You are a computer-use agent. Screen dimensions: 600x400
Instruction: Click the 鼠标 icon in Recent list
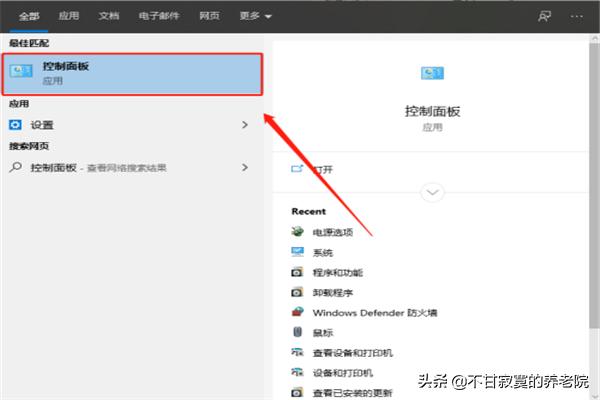[x=297, y=332]
